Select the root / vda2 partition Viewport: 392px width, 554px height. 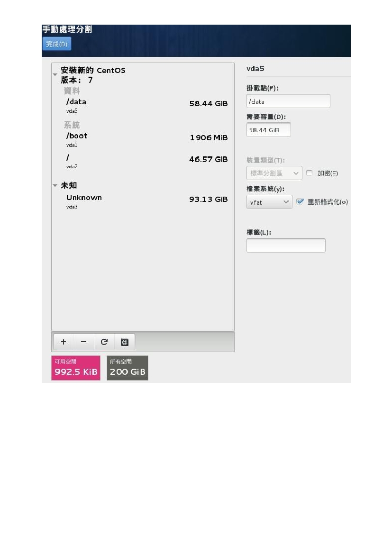tap(143, 161)
